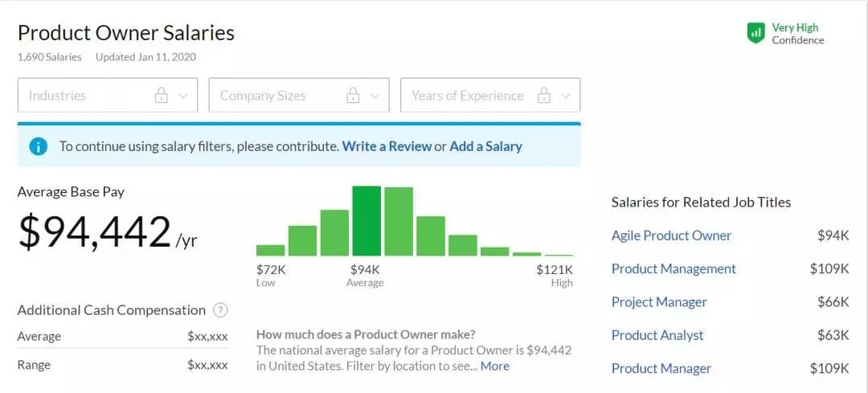The height and width of the screenshot is (393, 868).
Task: Open Product Manager salary link
Action: (661, 369)
